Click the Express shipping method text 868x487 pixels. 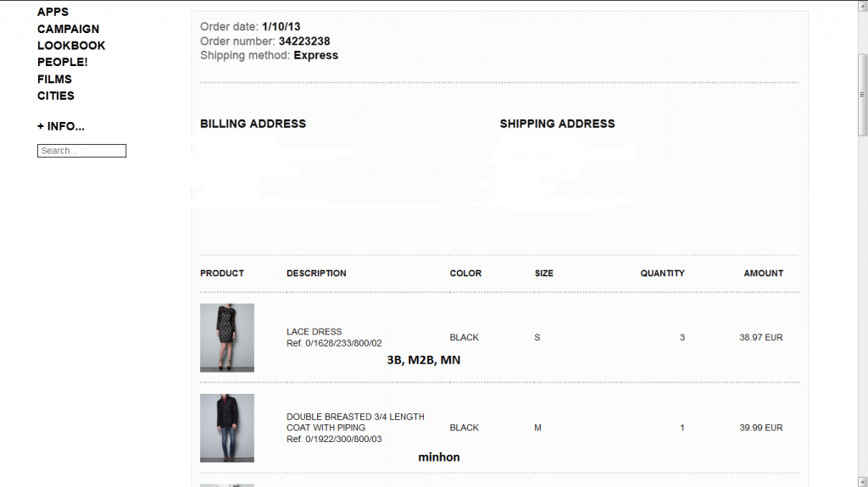pos(315,55)
